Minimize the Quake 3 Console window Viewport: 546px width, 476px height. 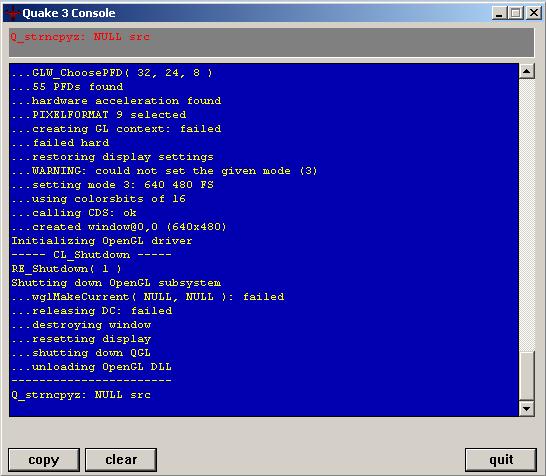coord(499,13)
